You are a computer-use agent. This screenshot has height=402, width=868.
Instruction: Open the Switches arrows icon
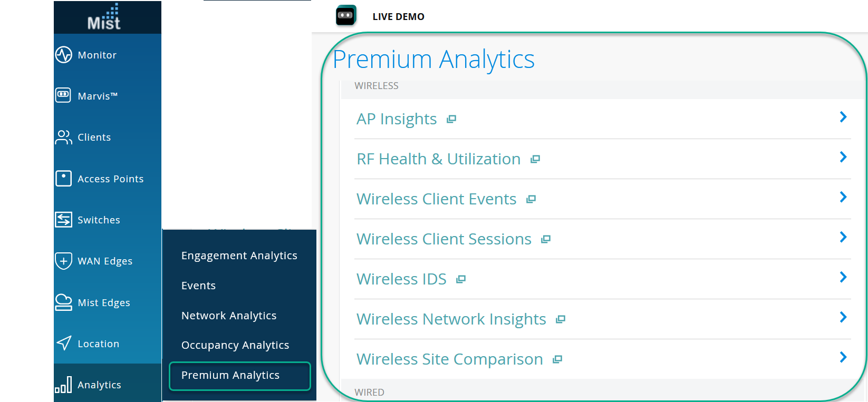[63, 219]
